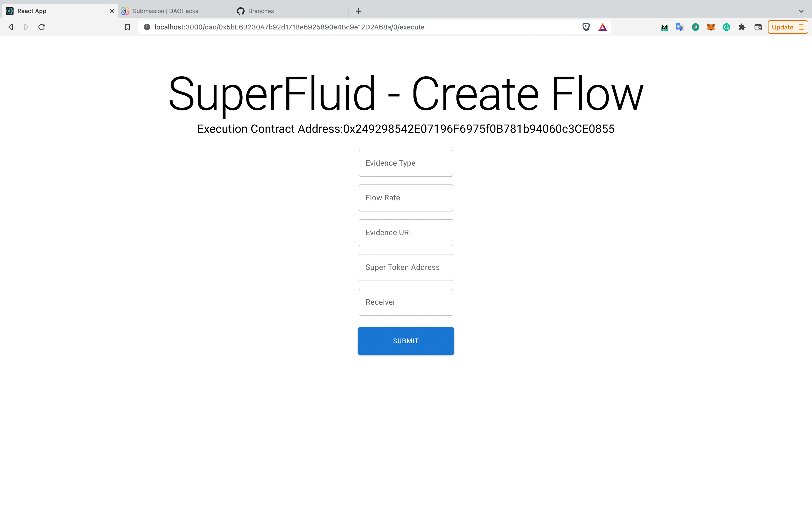The image size is (812, 507).
Task: Click the DAOHacks submission tab icon
Action: (x=124, y=11)
